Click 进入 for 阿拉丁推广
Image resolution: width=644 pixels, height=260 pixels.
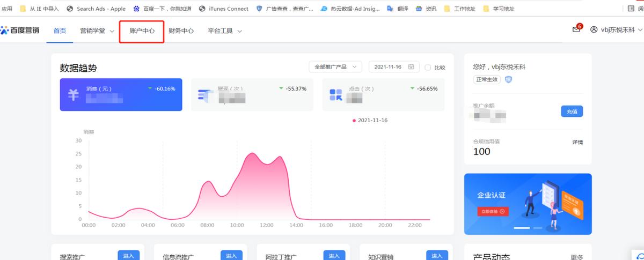(x=334, y=256)
